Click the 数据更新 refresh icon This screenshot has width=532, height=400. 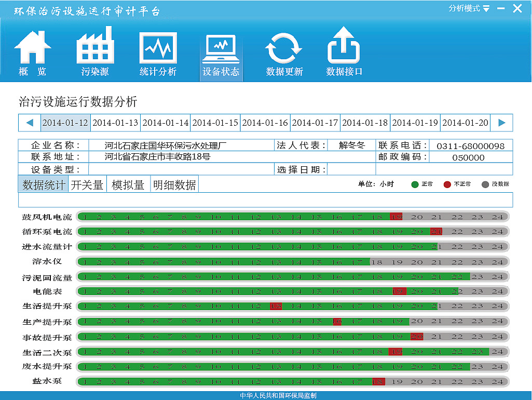pyautogui.click(x=283, y=48)
